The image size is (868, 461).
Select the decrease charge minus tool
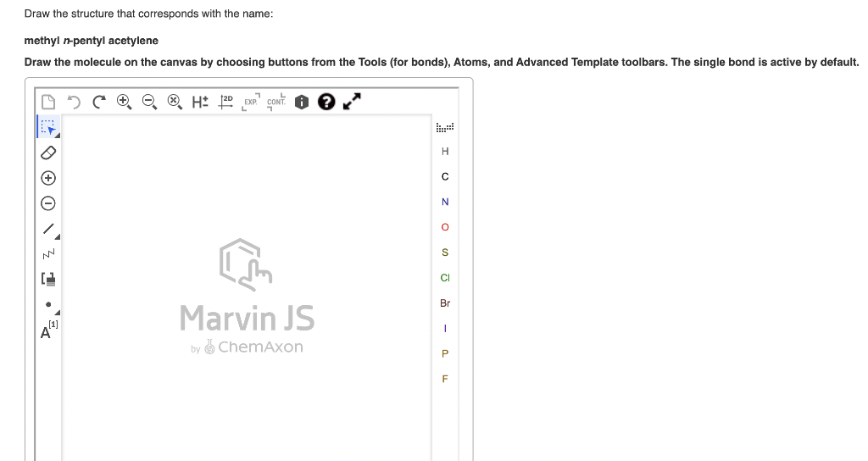pos(48,203)
